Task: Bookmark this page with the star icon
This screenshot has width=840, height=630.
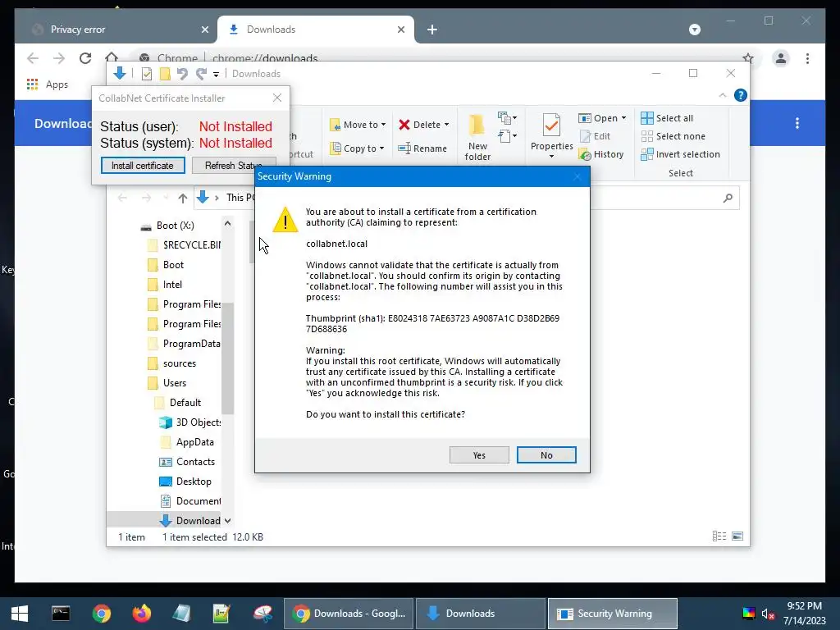Action: (x=748, y=58)
